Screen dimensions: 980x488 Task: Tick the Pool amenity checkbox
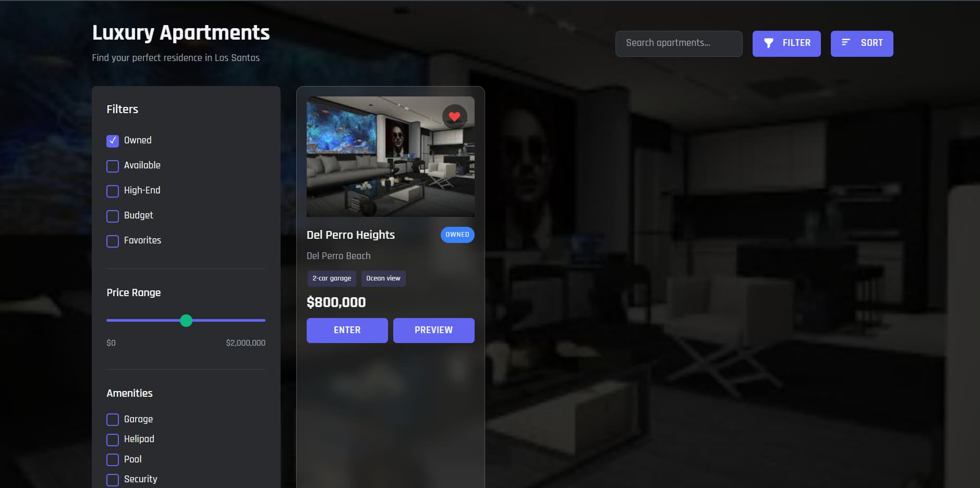coord(113,460)
